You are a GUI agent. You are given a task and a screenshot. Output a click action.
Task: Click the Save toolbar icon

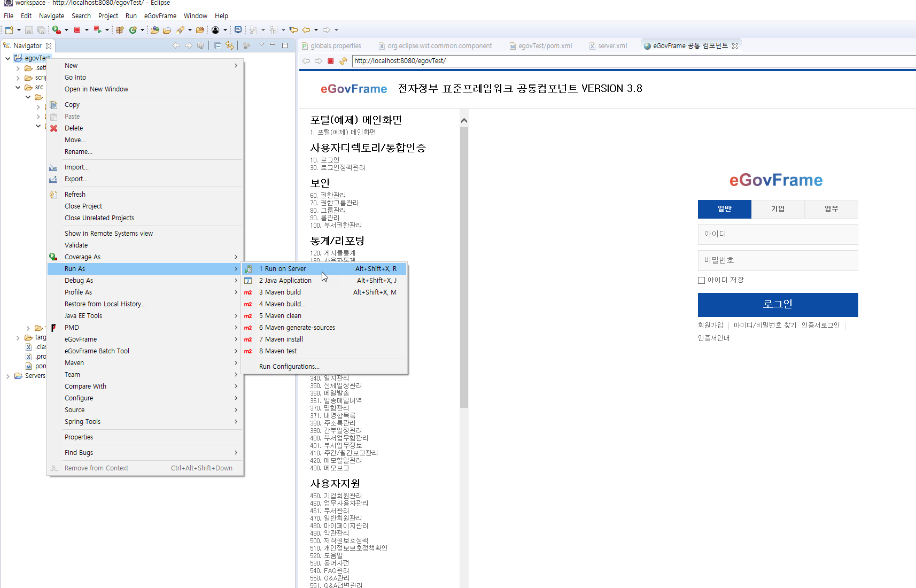click(x=29, y=30)
